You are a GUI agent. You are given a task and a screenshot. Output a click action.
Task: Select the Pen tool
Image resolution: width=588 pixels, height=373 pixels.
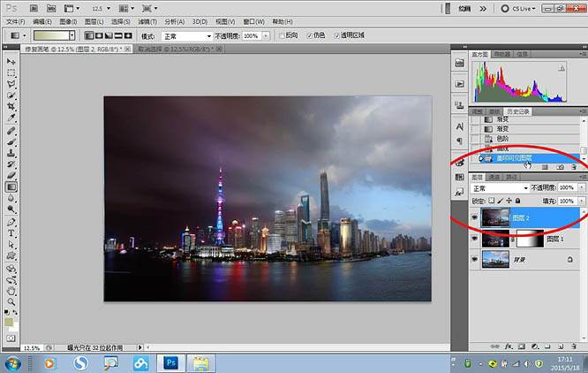pos(11,222)
